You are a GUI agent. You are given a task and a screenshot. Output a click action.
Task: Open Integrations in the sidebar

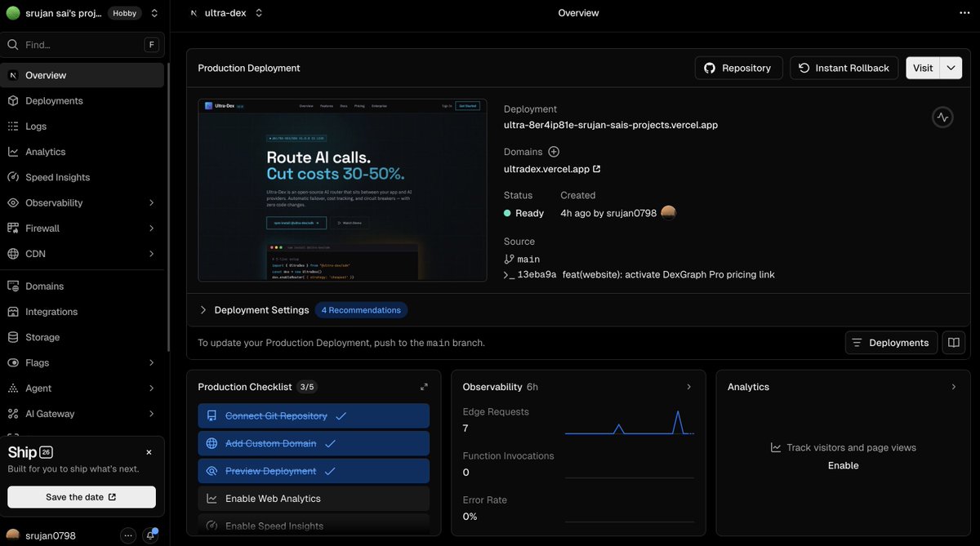point(82,312)
